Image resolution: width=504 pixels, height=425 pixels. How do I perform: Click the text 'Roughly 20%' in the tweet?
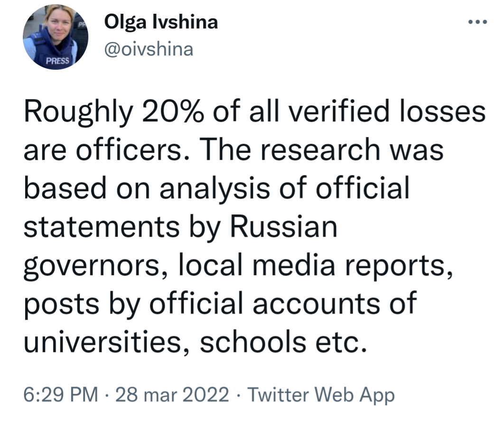(114, 112)
